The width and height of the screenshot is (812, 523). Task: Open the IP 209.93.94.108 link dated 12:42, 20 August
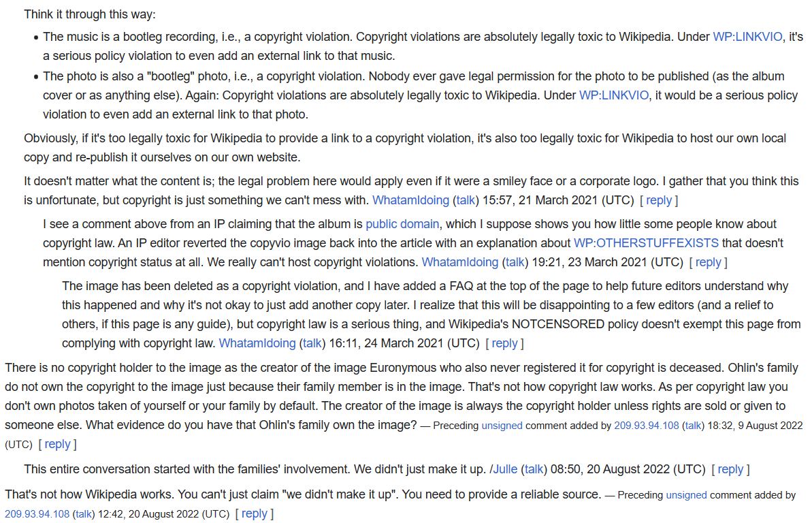pos(37,514)
